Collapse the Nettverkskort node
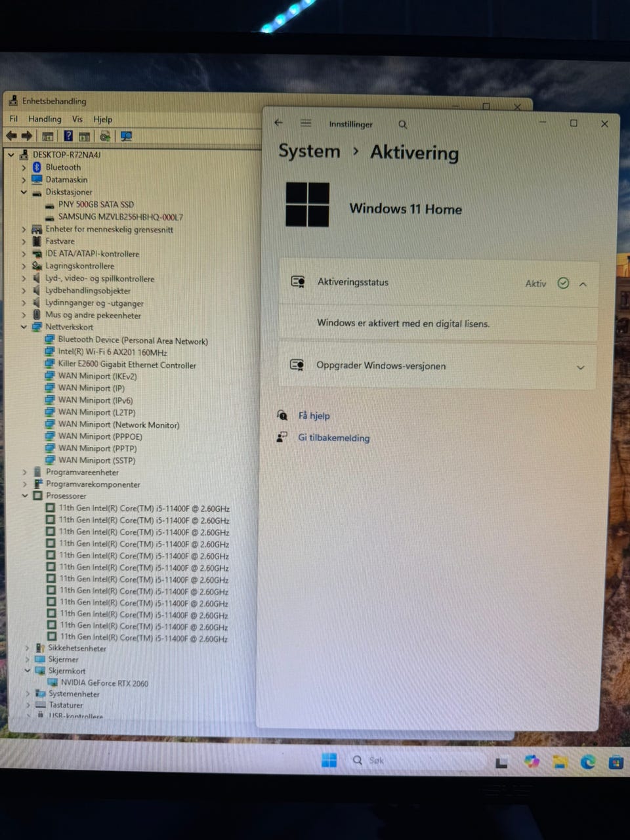Image resolution: width=630 pixels, height=840 pixels. 24,326
